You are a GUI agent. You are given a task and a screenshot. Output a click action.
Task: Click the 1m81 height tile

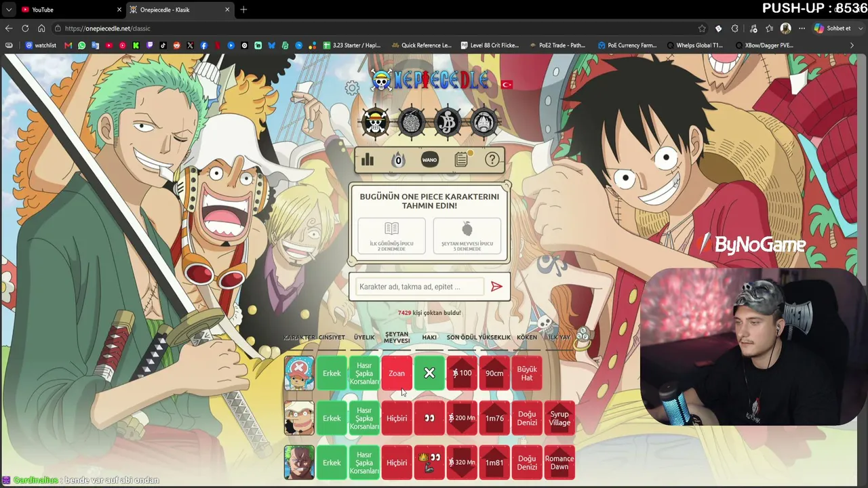click(494, 463)
